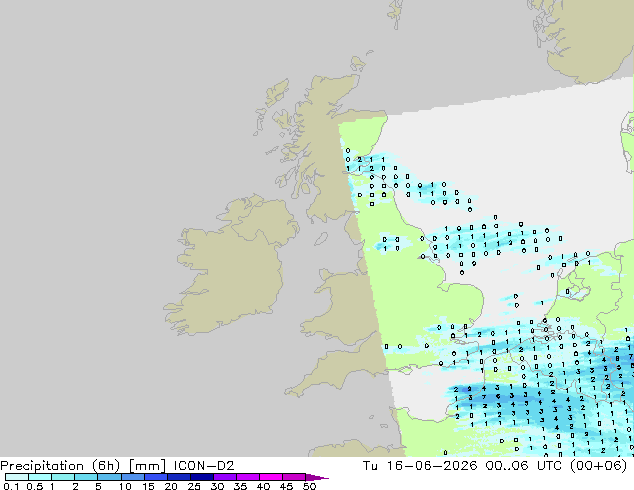Select the Orkney Islands north of Scotland
Screen dimensions: 634x490
click(x=357, y=63)
